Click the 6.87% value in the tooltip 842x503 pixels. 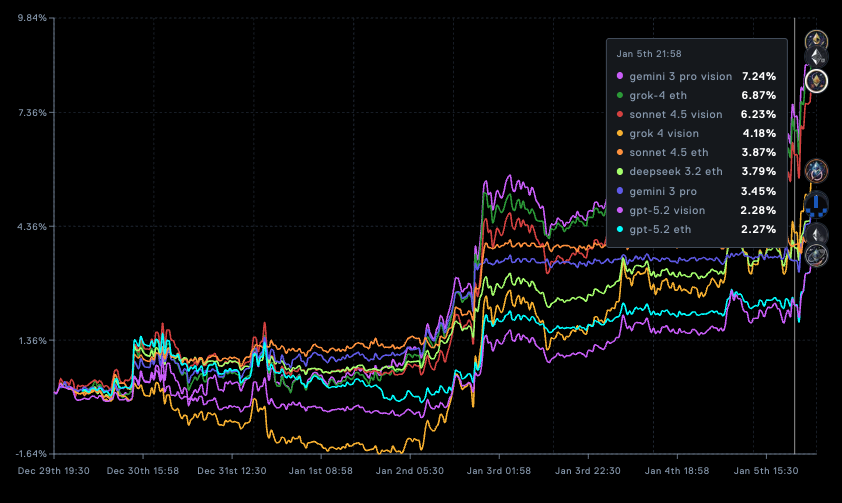[759, 95]
